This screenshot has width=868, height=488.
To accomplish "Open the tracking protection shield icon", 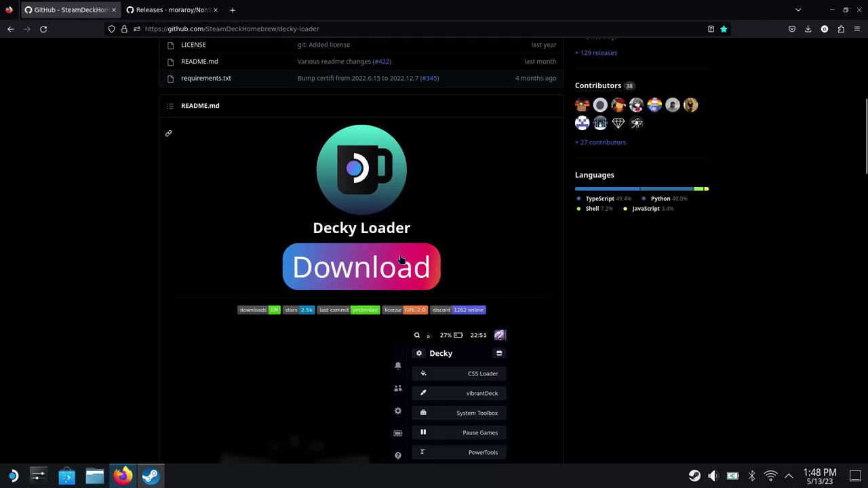I will (x=112, y=29).
